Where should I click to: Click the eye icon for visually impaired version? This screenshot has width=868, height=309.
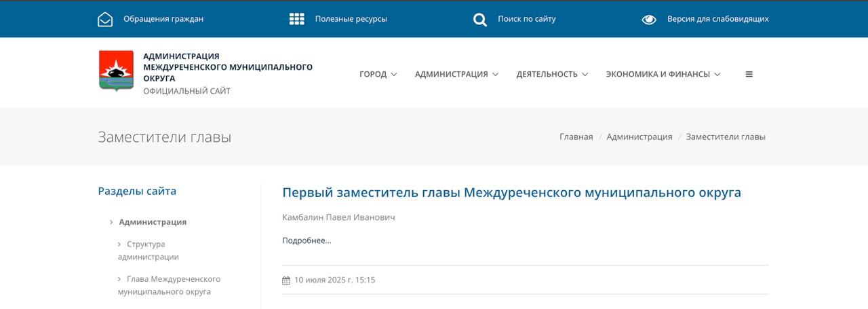[x=649, y=19]
